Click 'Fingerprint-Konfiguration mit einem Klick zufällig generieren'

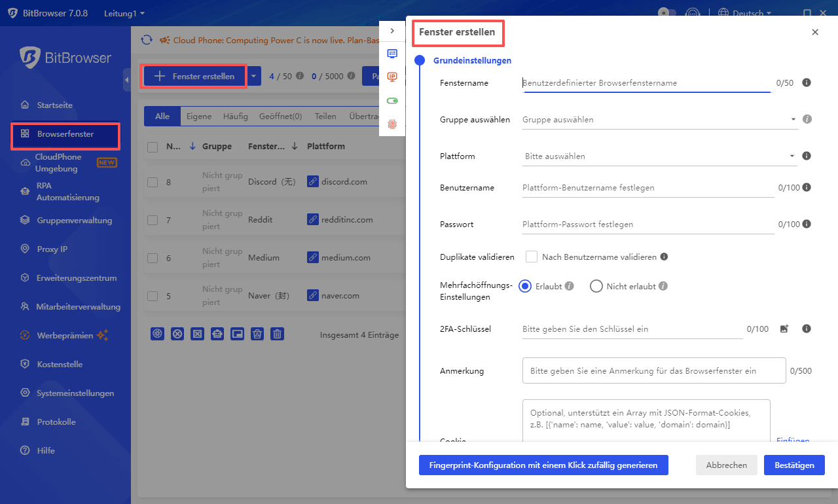(543, 465)
